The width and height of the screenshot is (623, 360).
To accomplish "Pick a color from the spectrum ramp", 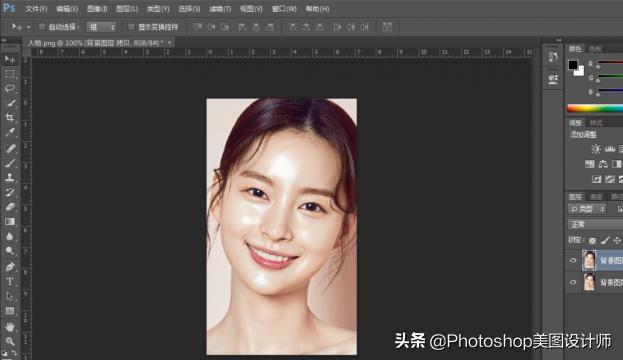I will (595, 108).
